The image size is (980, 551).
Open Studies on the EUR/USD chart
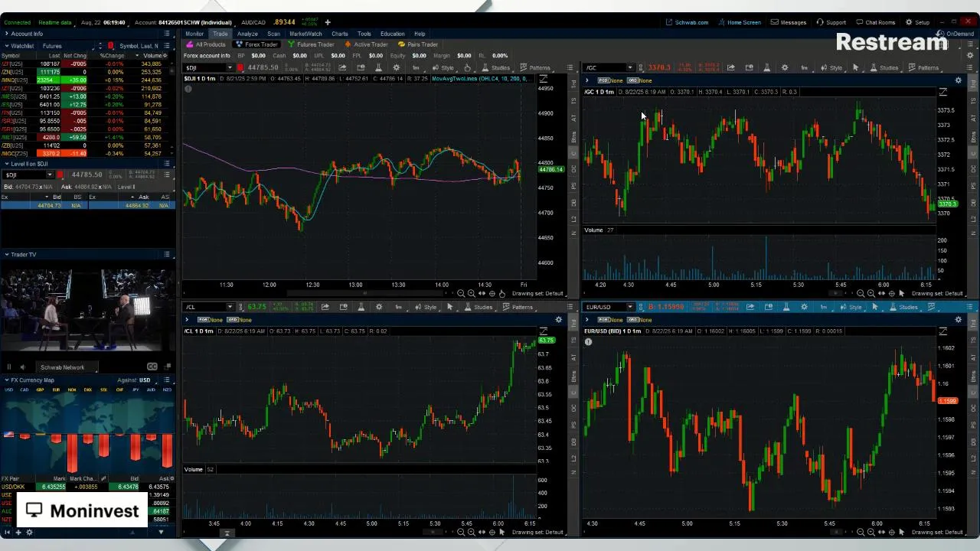click(x=905, y=307)
